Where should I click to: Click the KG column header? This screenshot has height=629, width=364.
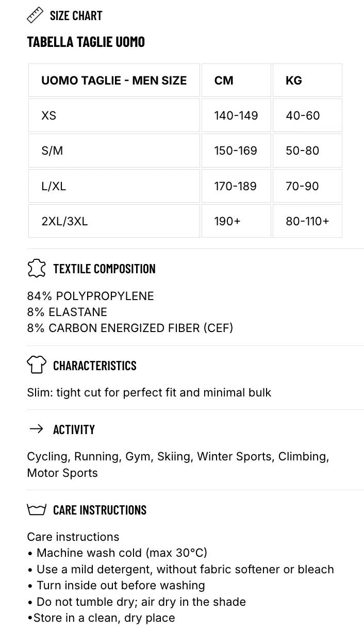tap(307, 80)
